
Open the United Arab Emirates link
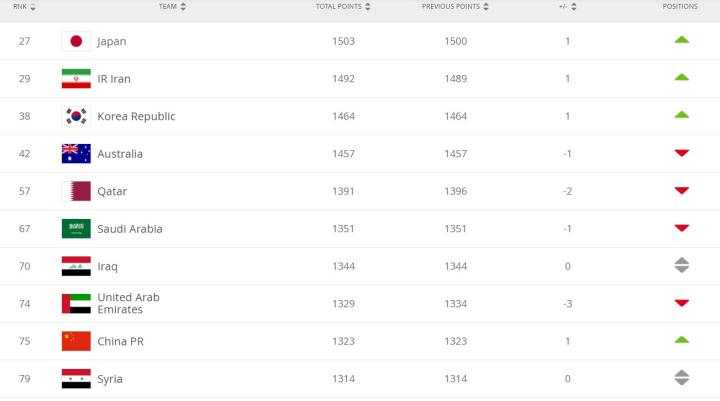(x=128, y=303)
